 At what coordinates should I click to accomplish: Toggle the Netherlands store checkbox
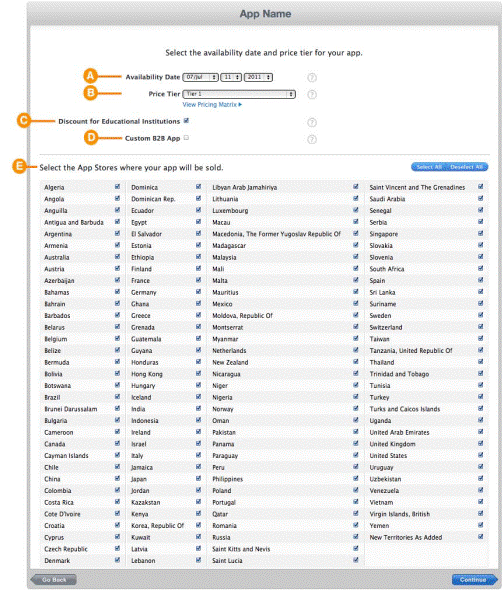click(356, 350)
